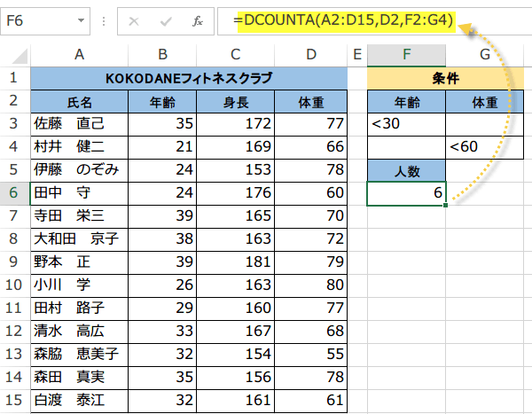Image resolution: width=532 pixels, height=414 pixels.
Task: Click the enter checkmark formula bar icon
Action: pyautogui.click(x=166, y=21)
